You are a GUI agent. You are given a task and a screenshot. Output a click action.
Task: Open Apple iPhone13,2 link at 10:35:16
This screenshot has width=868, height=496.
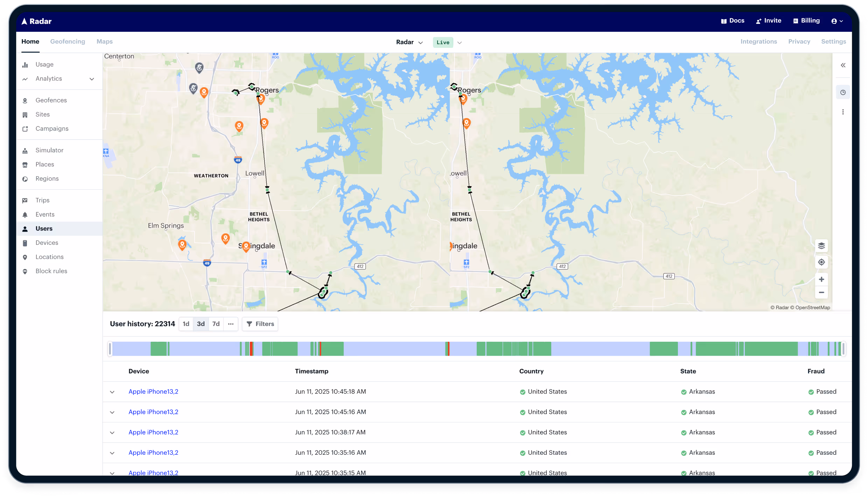click(x=153, y=452)
